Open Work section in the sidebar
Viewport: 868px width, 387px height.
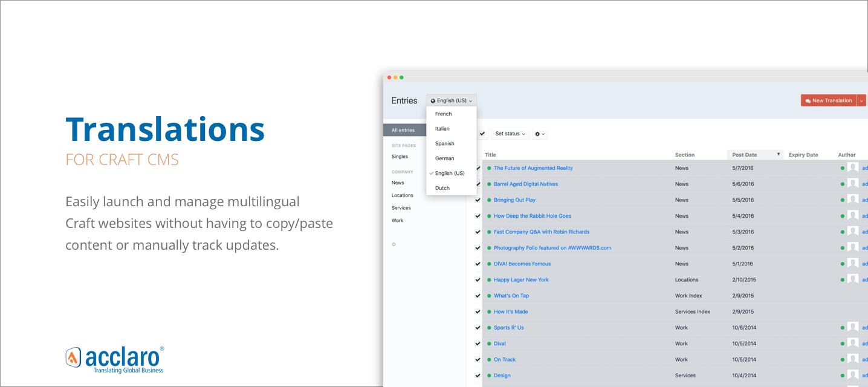(397, 221)
